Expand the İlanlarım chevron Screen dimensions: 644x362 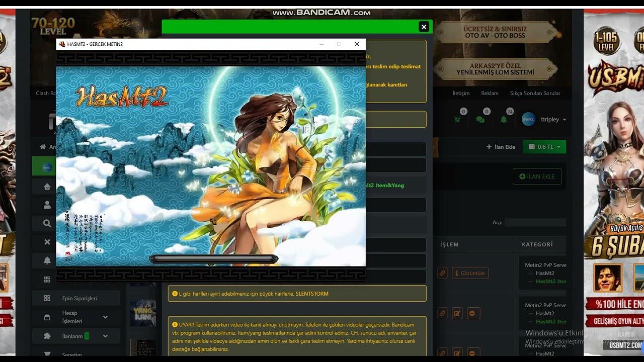pyautogui.click(x=105, y=336)
